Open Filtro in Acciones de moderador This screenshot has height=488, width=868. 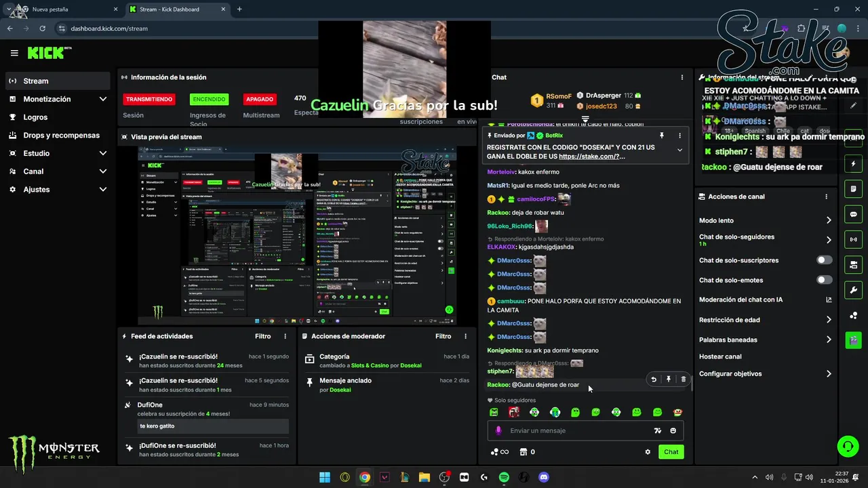click(443, 336)
